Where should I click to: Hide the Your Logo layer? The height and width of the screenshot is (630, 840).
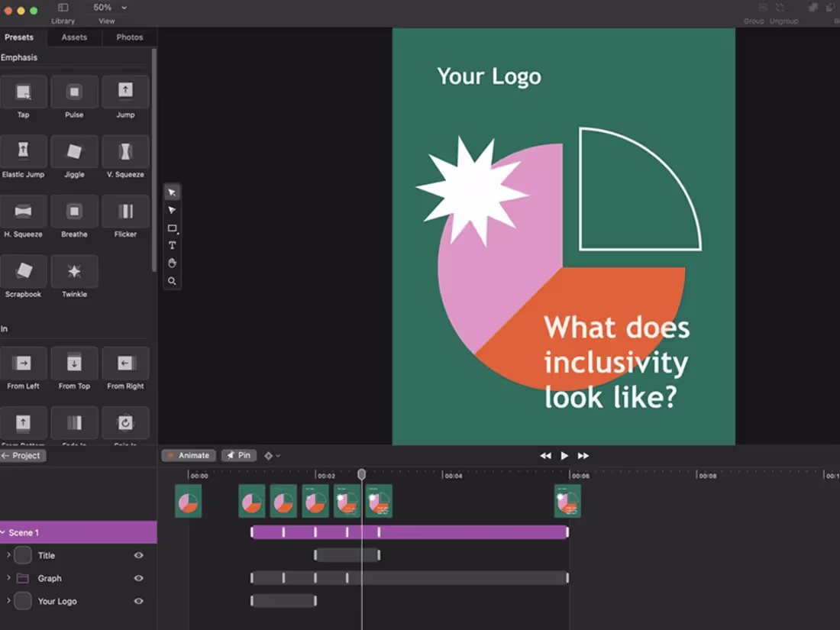[x=137, y=601]
